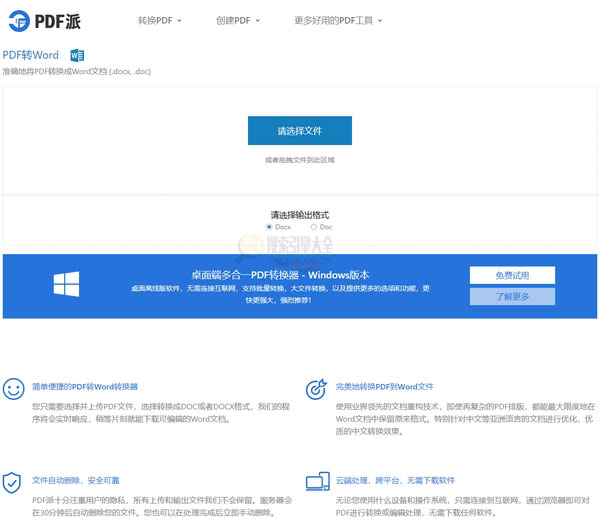Click the Word document icon beside PDF转Word
This screenshot has width=599, height=532.
click(x=77, y=55)
